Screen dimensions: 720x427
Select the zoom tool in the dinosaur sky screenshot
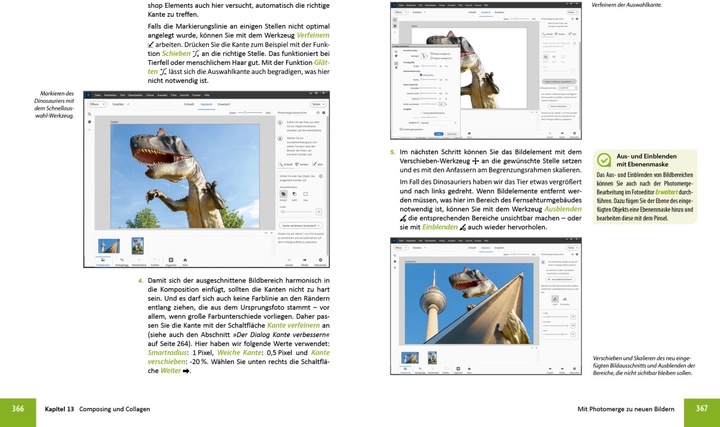click(90, 114)
